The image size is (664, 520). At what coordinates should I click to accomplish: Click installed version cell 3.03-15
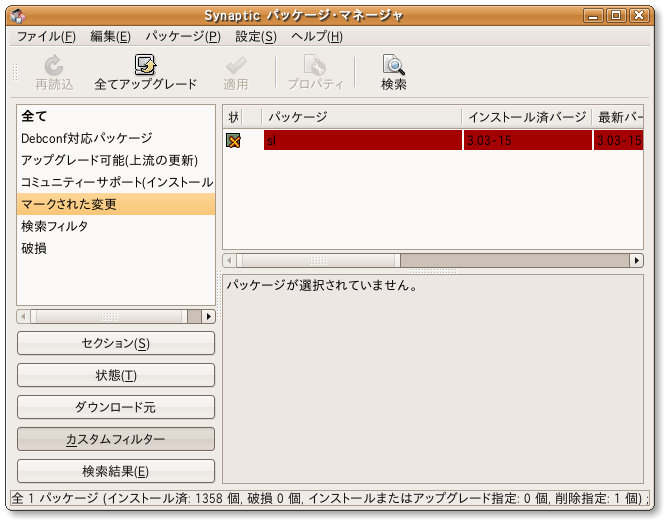[528, 140]
